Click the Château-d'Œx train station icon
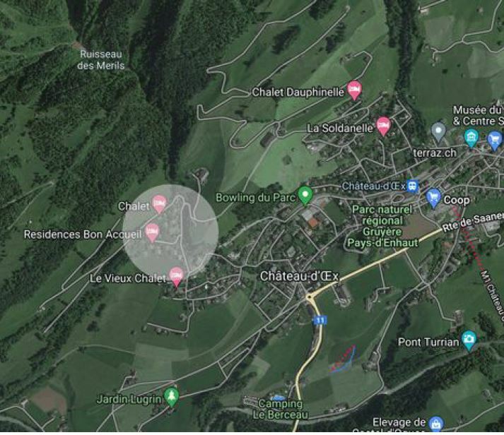Viewport: 504px width, 435px height. 413,186
